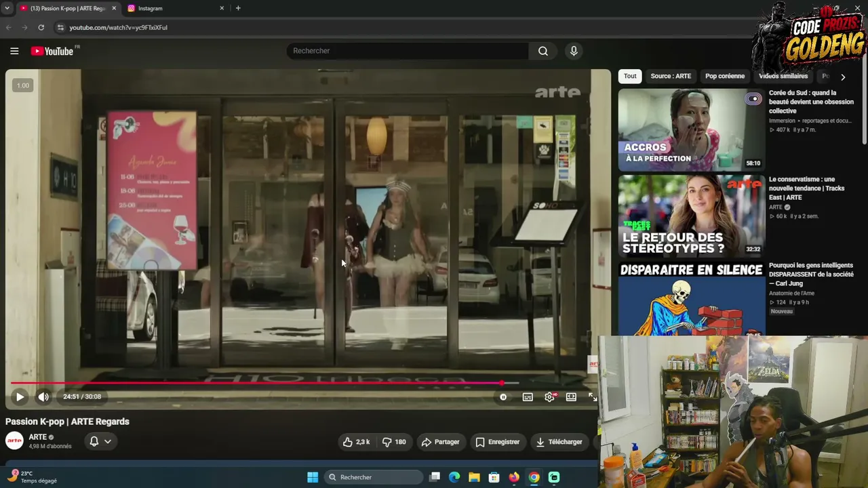Select the Vidéos similaires chip
Viewport: 868px width, 488px height.
point(783,77)
